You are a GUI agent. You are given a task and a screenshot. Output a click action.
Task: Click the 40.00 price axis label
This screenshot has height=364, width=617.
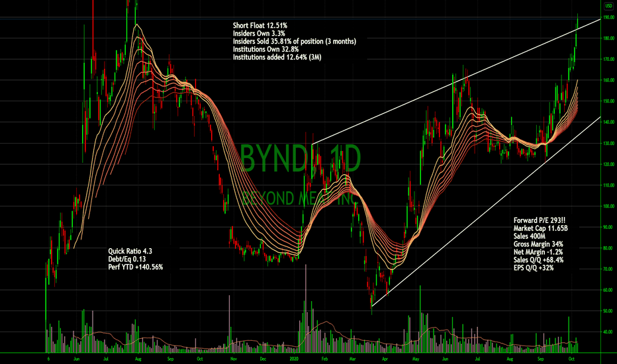pyautogui.click(x=609, y=332)
